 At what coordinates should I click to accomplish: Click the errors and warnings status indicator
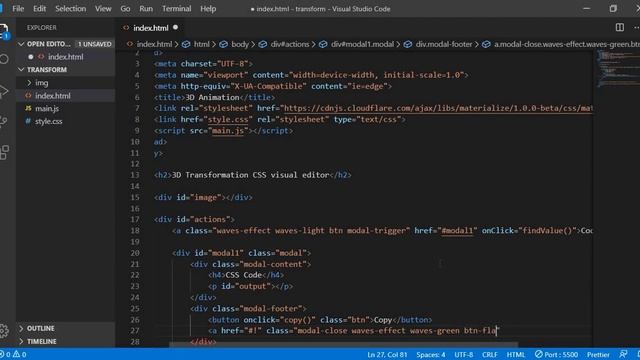pos(14,354)
